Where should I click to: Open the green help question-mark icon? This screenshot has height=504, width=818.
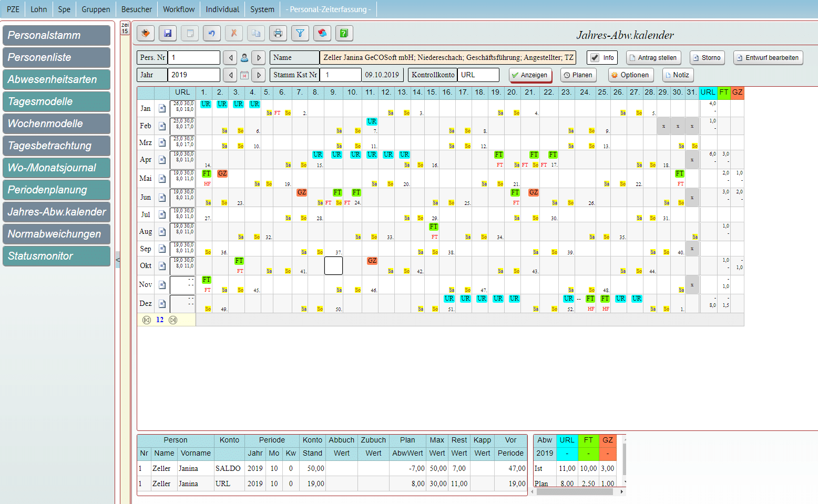(344, 33)
